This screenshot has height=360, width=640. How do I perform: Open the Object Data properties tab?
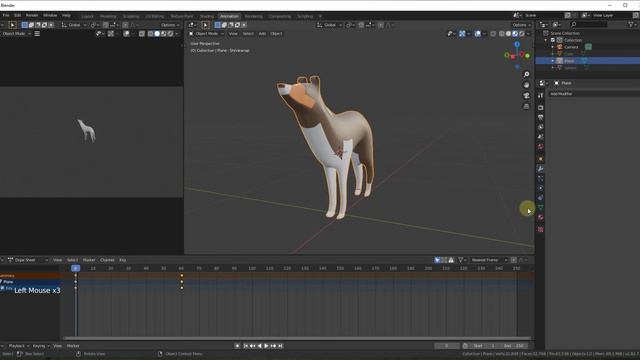click(x=540, y=208)
